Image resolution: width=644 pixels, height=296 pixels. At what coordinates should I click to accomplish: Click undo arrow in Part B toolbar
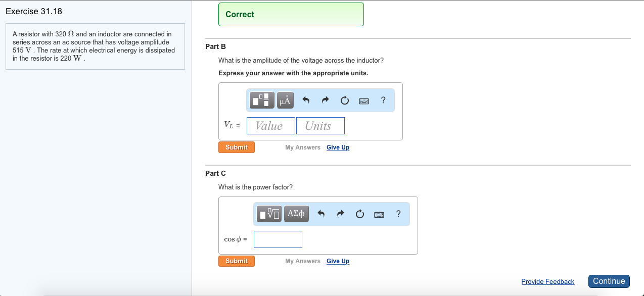tap(306, 100)
